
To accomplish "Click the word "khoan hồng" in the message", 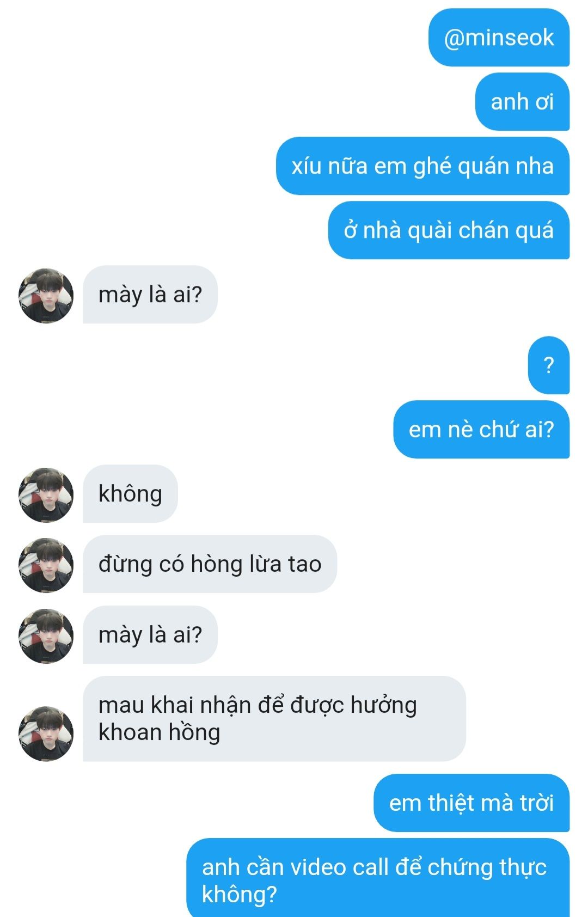I will 159,732.
